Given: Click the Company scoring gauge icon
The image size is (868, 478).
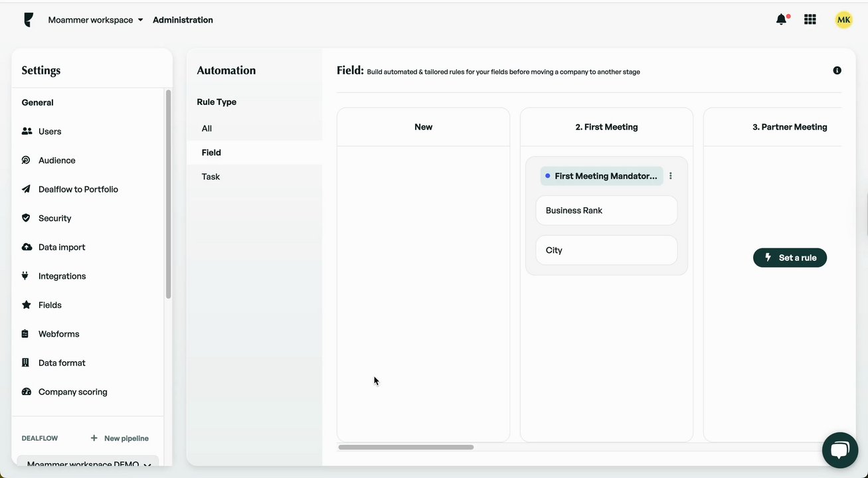Looking at the screenshot, I should coord(27,392).
